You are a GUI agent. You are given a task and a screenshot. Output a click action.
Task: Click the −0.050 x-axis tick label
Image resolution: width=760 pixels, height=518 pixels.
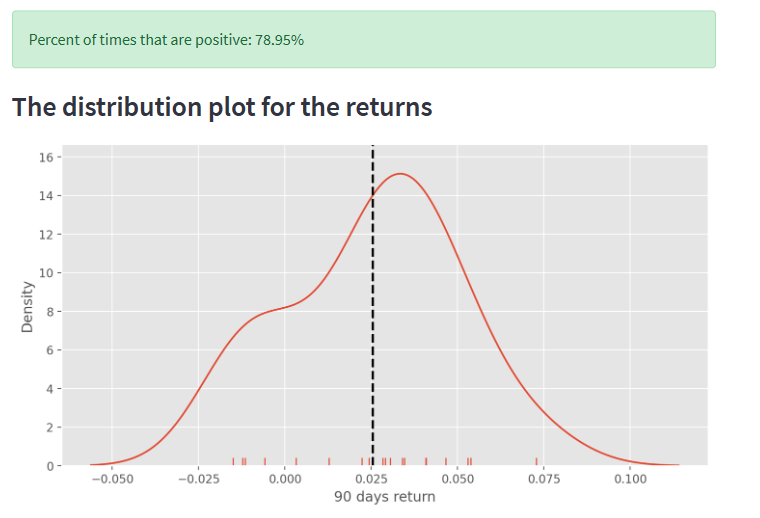pos(112,479)
